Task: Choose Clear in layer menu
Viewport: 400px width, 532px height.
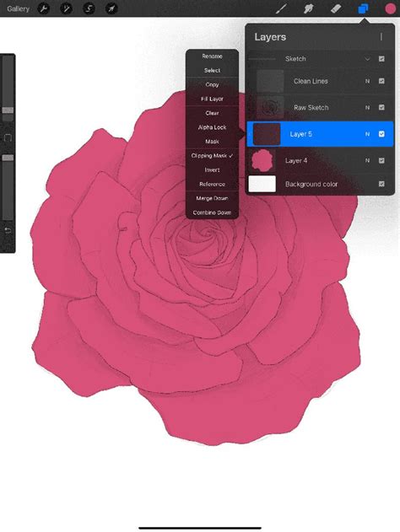Action: (x=212, y=113)
